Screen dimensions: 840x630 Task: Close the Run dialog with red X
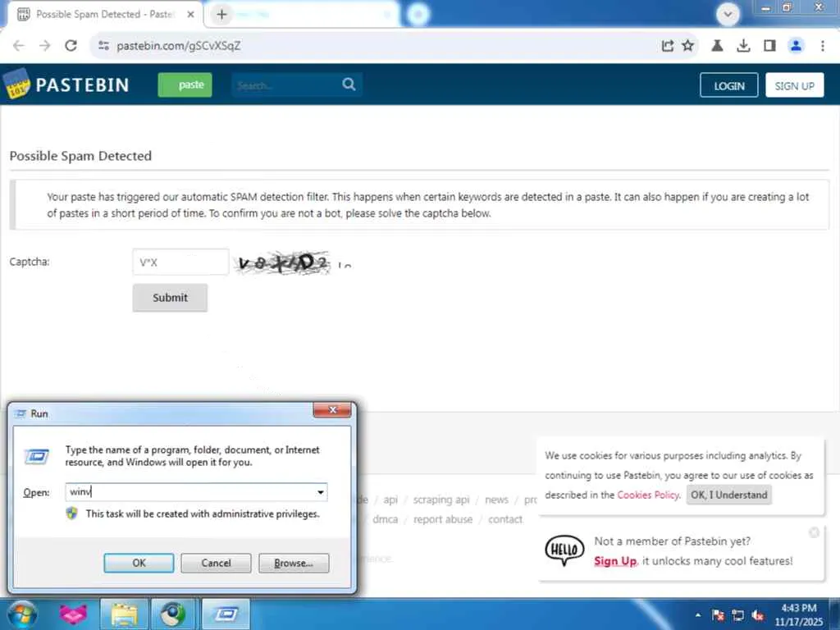click(332, 410)
